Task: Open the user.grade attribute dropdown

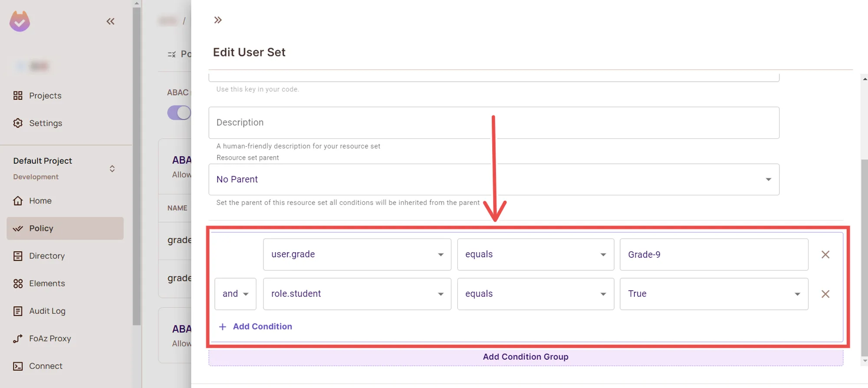Action: coord(357,255)
